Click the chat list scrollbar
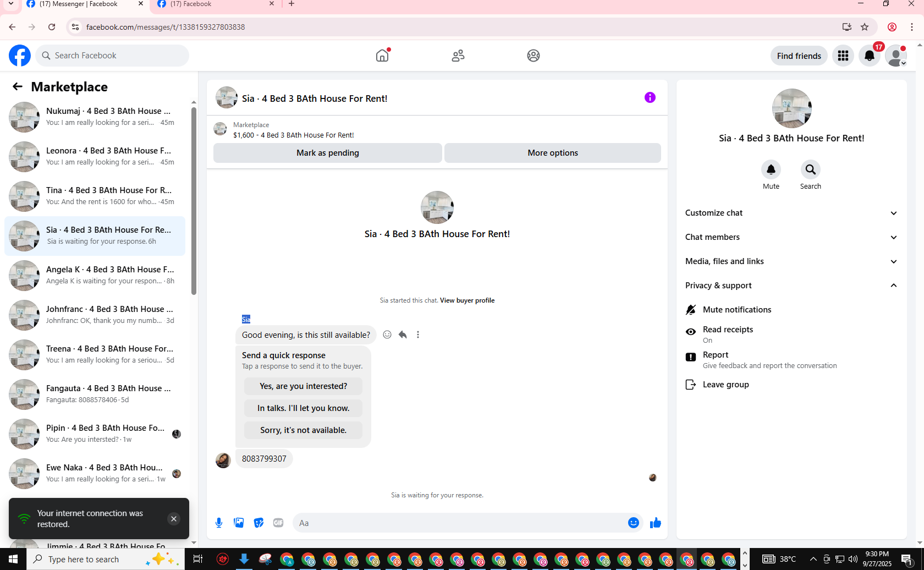 tap(194, 201)
